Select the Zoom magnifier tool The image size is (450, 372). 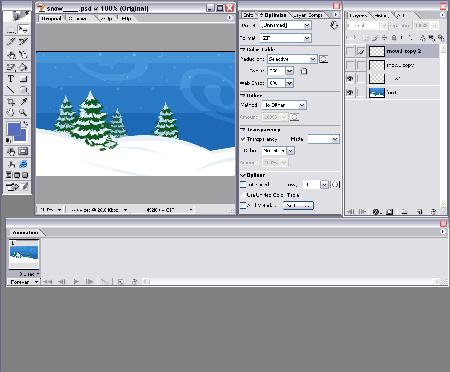click(23, 112)
